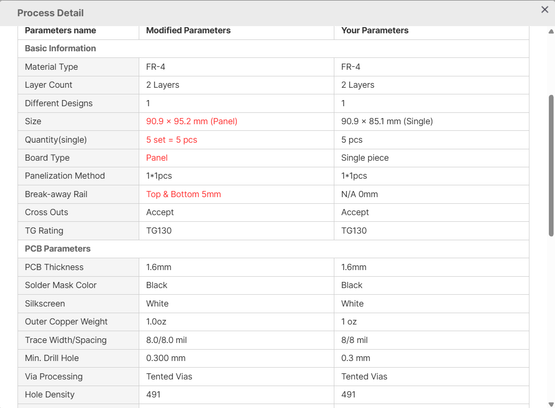Screen dimensions: 555x408
Task: Click the scrollbar down arrow
Action: (x=551, y=404)
